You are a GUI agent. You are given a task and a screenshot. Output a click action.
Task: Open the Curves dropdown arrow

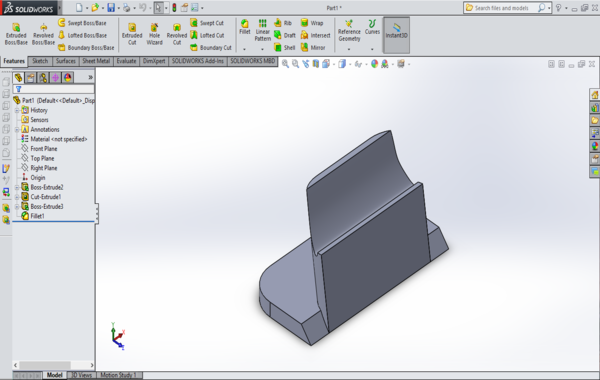click(x=372, y=49)
